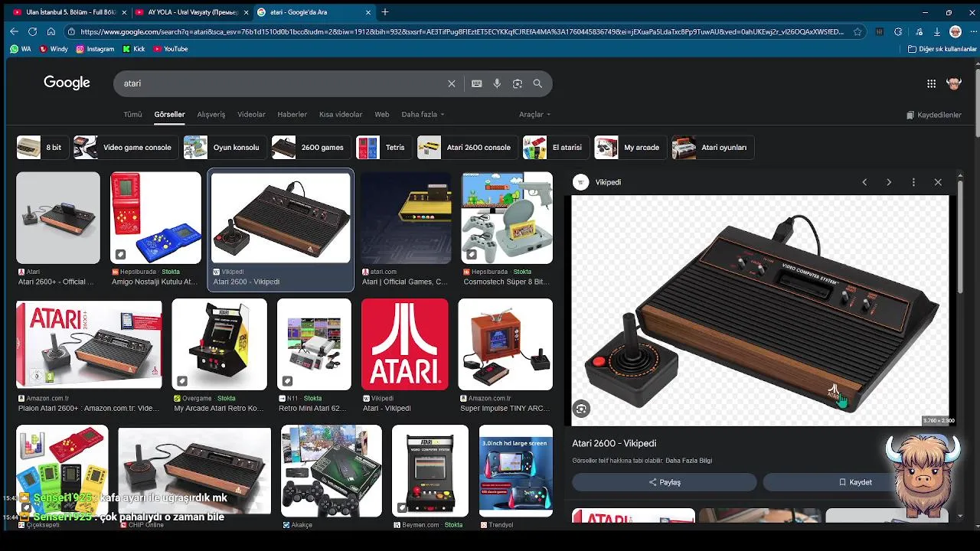The image size is (980, 551).
Task: Open the Daha Fazla Bilgi link
Action: point(689,461)
